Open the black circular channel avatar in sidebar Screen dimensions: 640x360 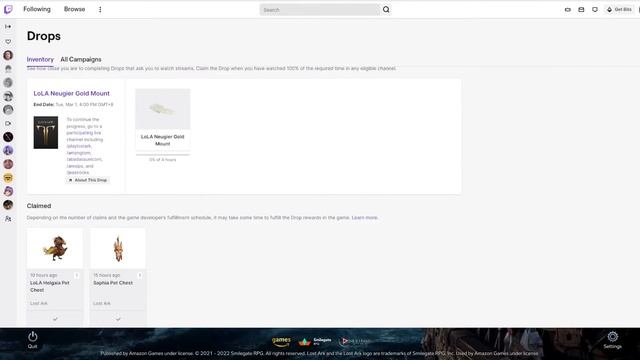coord(8,137)
